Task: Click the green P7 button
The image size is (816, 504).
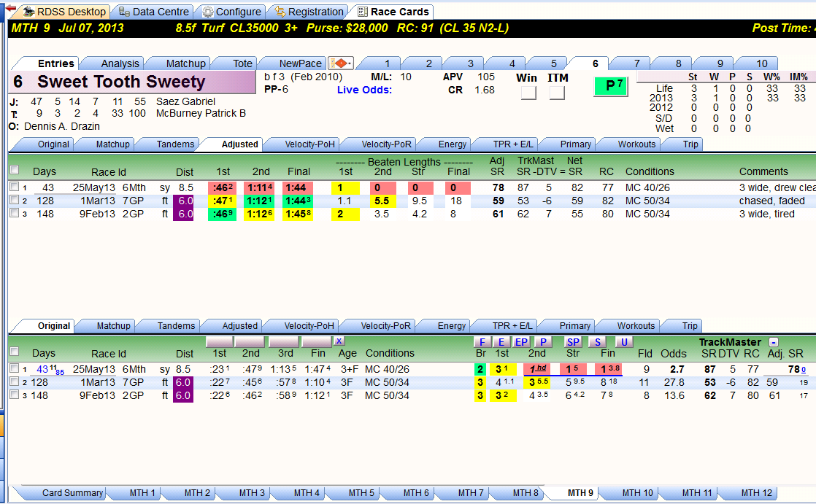Action: click(611, 86)
